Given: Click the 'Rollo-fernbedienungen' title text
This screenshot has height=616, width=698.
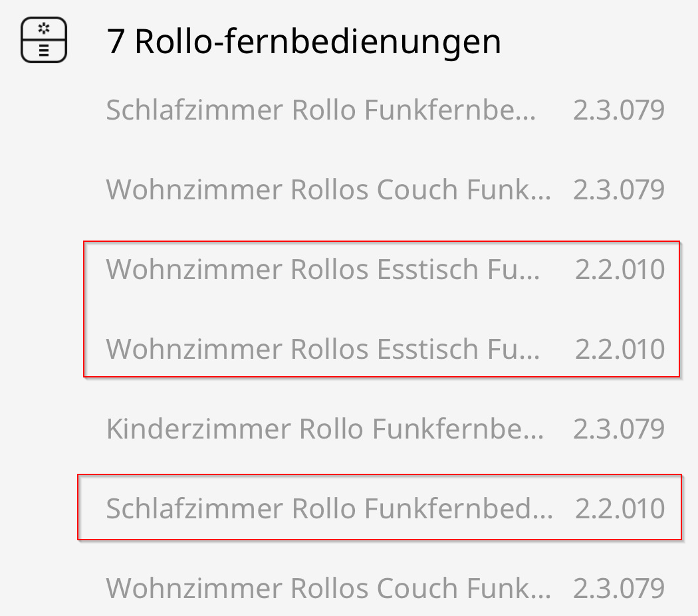Looking at the screenshot, I should tap(318, 42).
